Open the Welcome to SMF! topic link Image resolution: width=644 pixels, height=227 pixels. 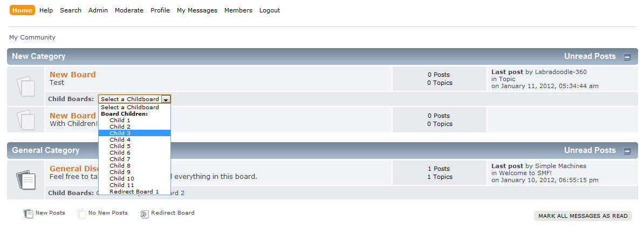[525, 173]
